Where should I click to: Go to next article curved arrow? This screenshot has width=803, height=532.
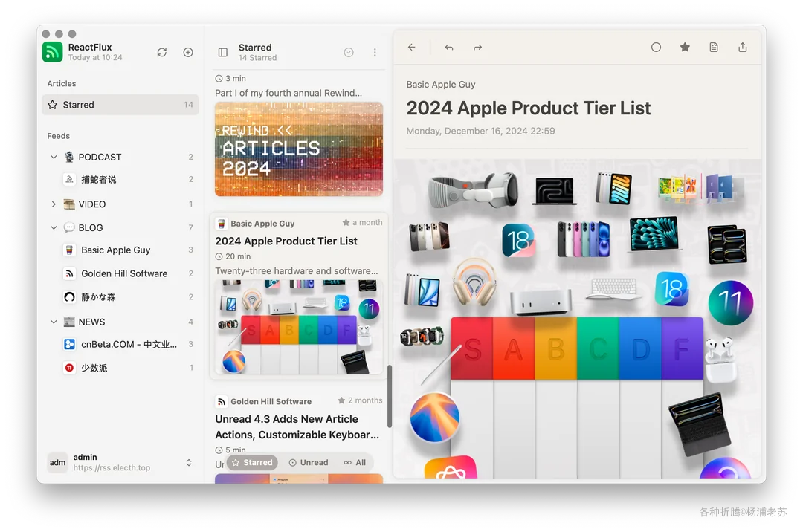pos(478,48)
